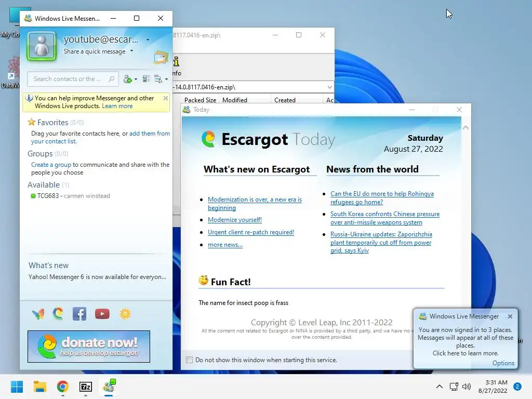Image resolution: width=532 pixels, height=399 pixels.
Task: Click the info icon in yellow bar
Action: pos(29,98)
